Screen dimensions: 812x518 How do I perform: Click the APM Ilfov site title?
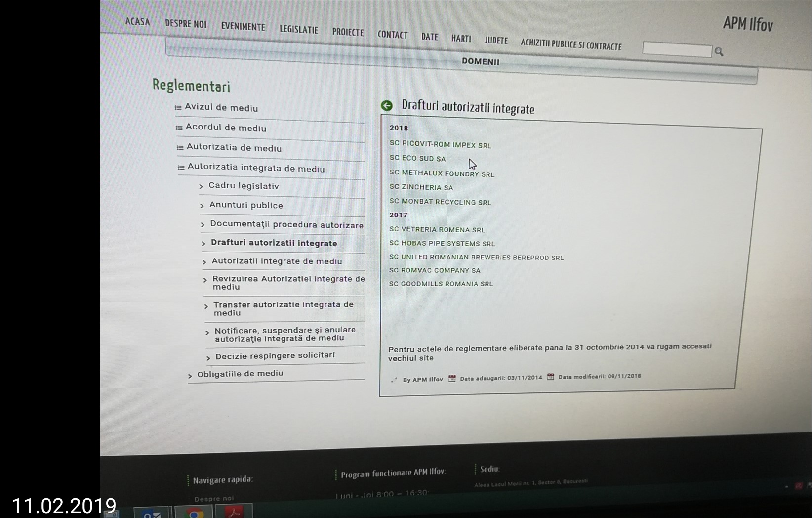(x=748, y=23)
